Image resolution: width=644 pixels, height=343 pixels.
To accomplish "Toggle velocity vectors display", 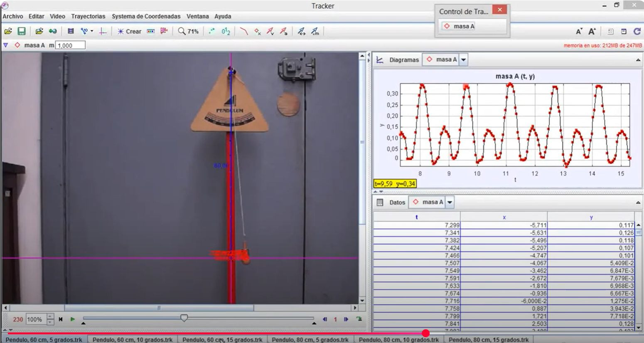I will point(270,31).
